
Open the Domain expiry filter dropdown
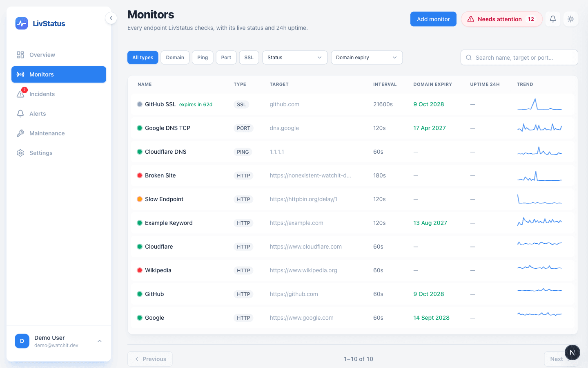[x=367, y=58]
